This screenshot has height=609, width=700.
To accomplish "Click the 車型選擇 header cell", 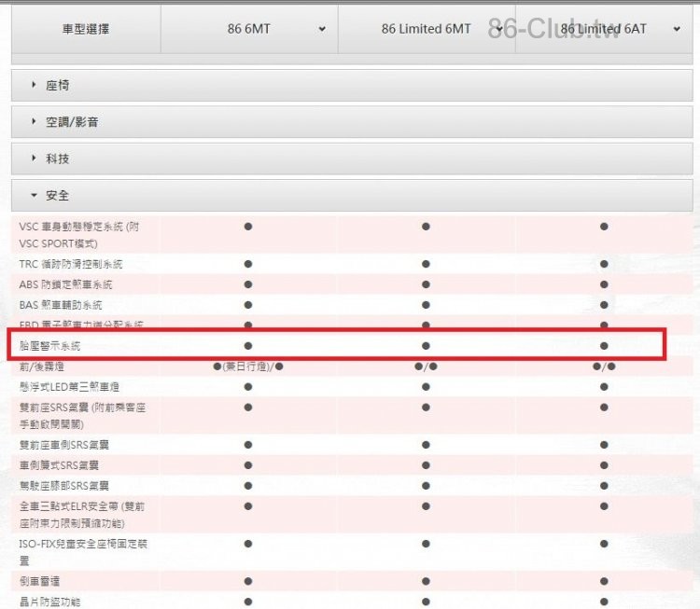I will 85,29.
